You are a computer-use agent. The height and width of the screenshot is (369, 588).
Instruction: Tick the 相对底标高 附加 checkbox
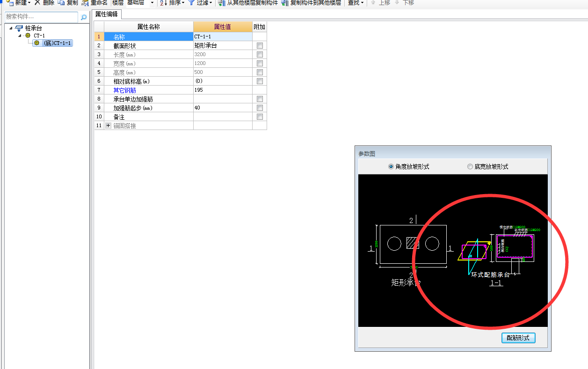pos(260,81)
